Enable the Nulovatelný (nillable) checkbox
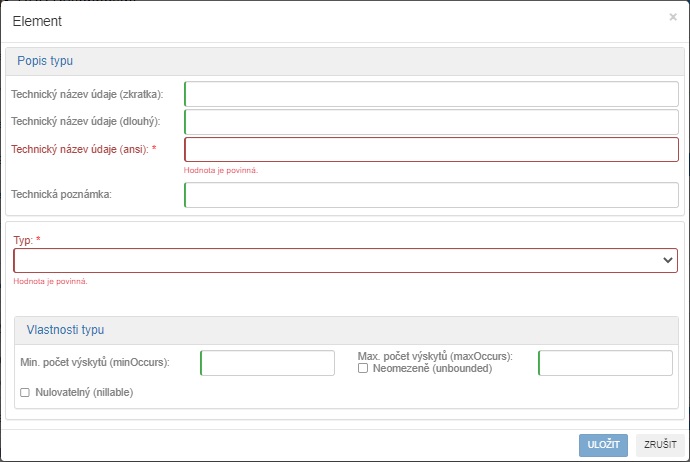This screenshot has width=690, height=462. (25, 392)
